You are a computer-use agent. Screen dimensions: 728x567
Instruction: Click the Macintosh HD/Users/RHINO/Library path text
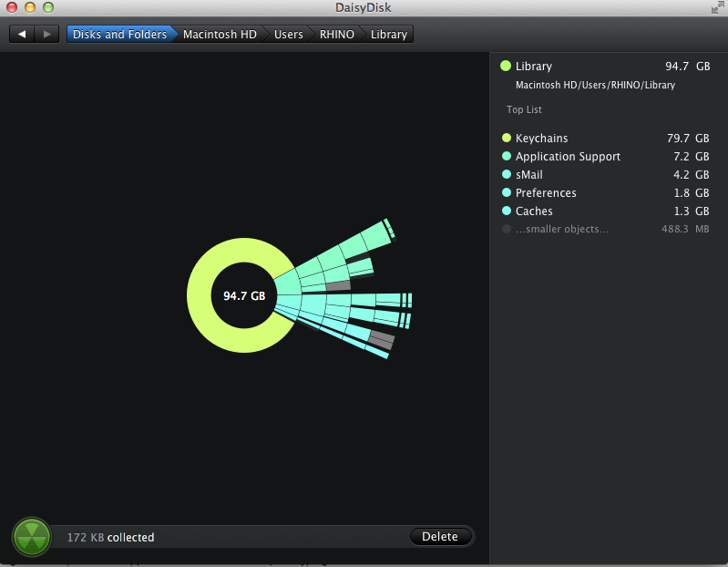[595, 85]
